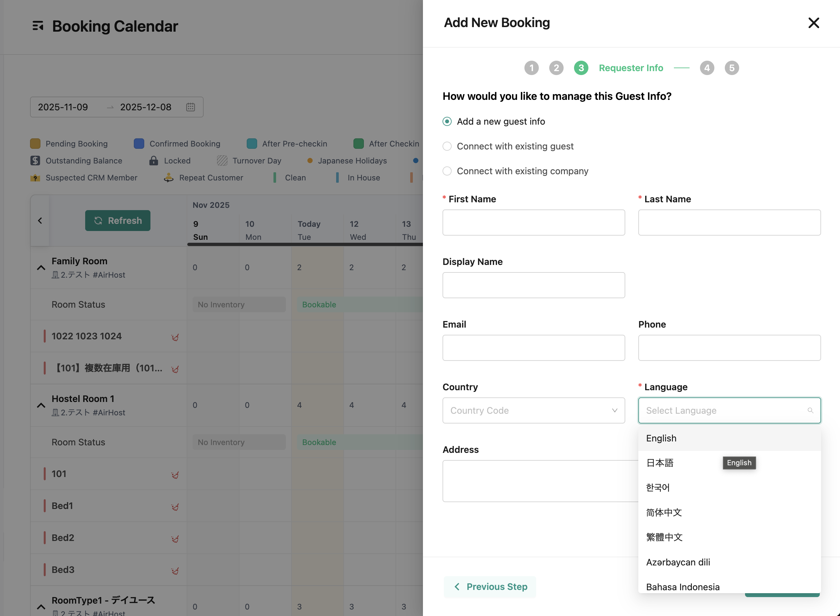Click the Outstanding Balance dollar icon in legend
This screenshot has width=840, height=616.
[35, 160]
